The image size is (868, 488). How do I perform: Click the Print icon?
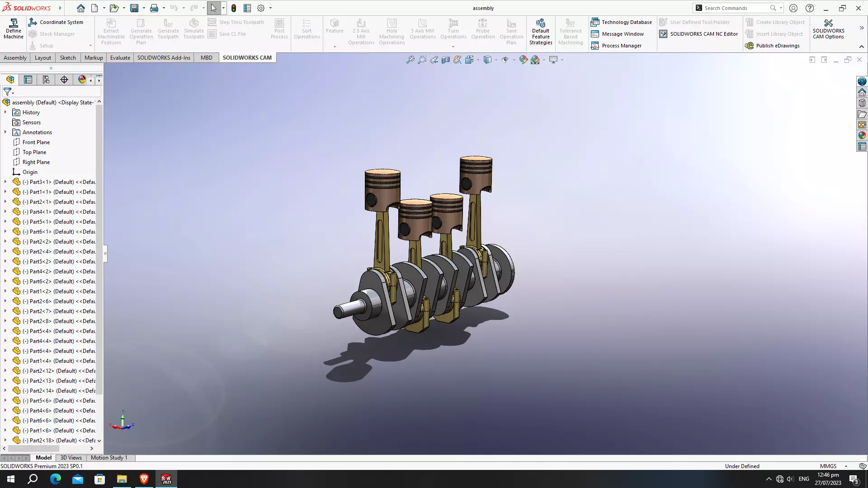tap(154, 8)
